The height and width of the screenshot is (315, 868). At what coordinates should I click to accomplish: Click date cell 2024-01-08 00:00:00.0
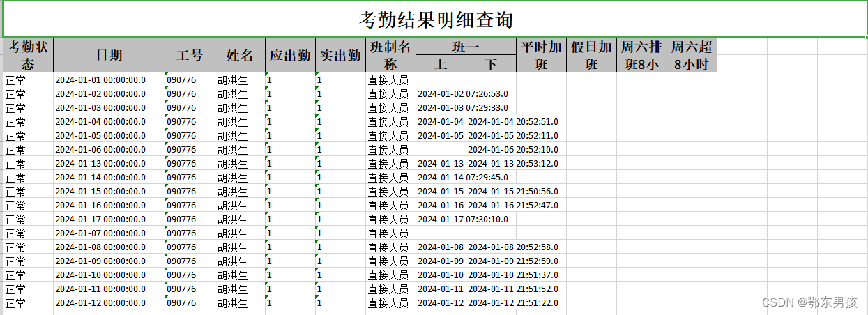(x=109, y=247)
